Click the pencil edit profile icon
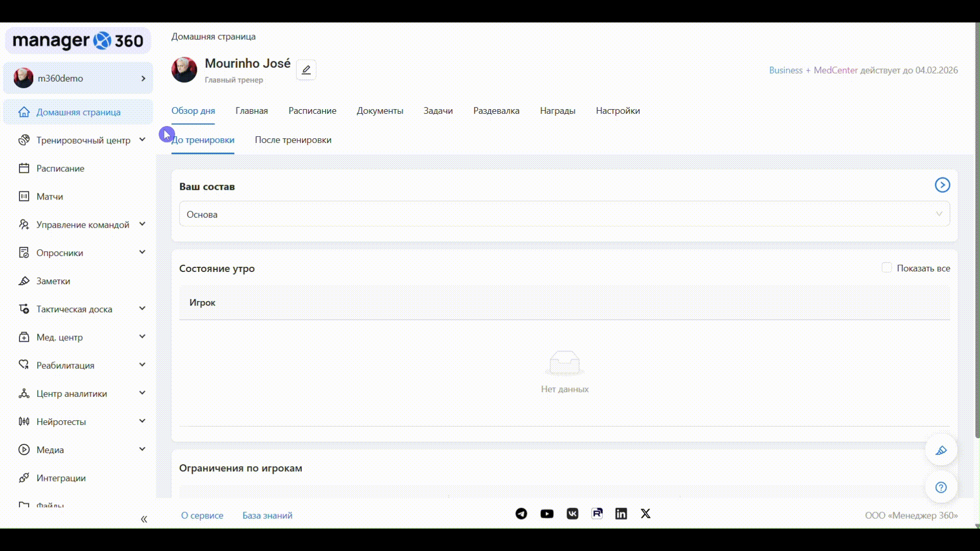Screen dimensions: 980x551 pyautogui.click(x=306, y=70)
